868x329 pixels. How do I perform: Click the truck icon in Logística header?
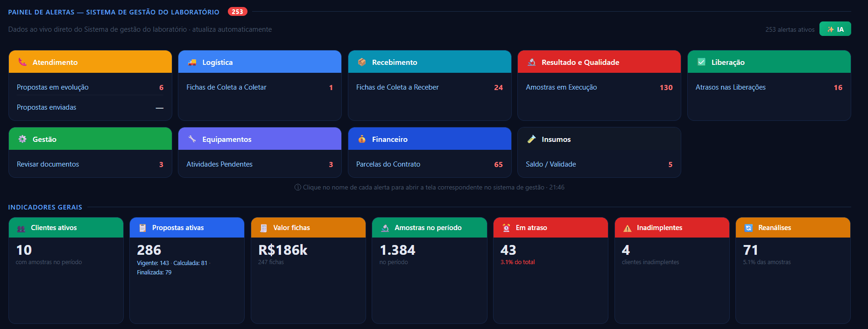click(x=192, y=62)
